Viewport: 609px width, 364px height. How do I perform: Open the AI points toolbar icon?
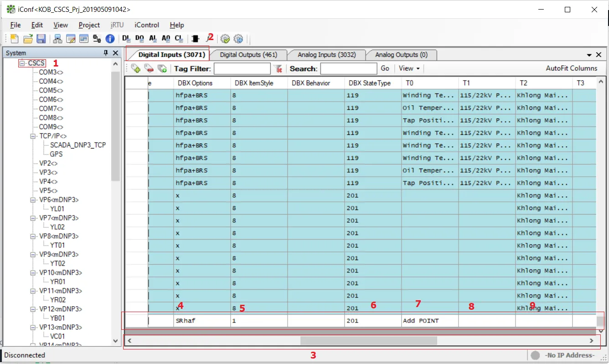(153, 39)
